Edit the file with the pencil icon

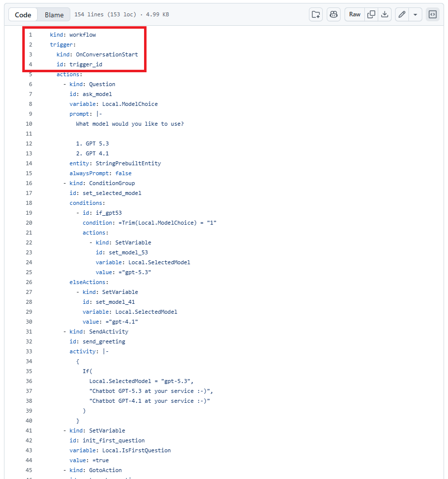tap(402, 14)
